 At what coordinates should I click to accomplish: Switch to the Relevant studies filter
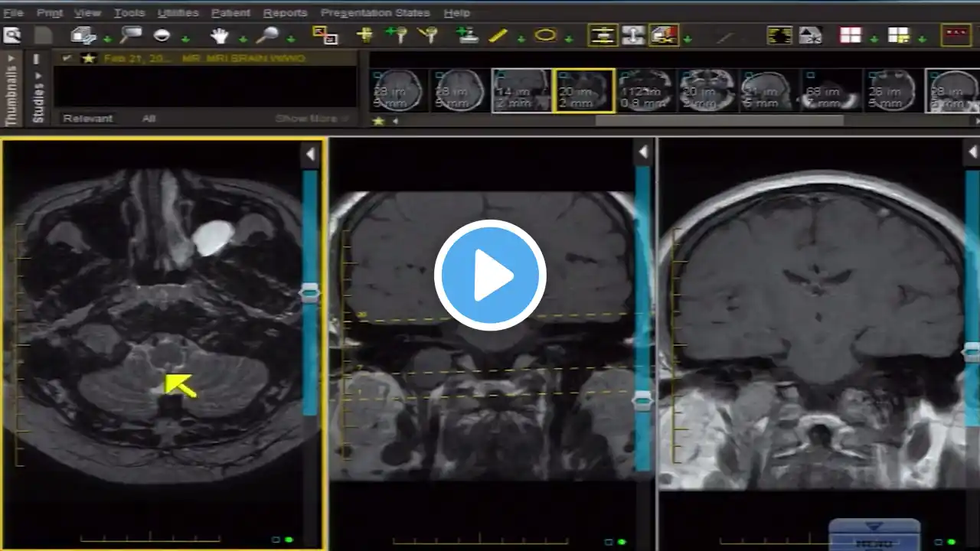88,119
